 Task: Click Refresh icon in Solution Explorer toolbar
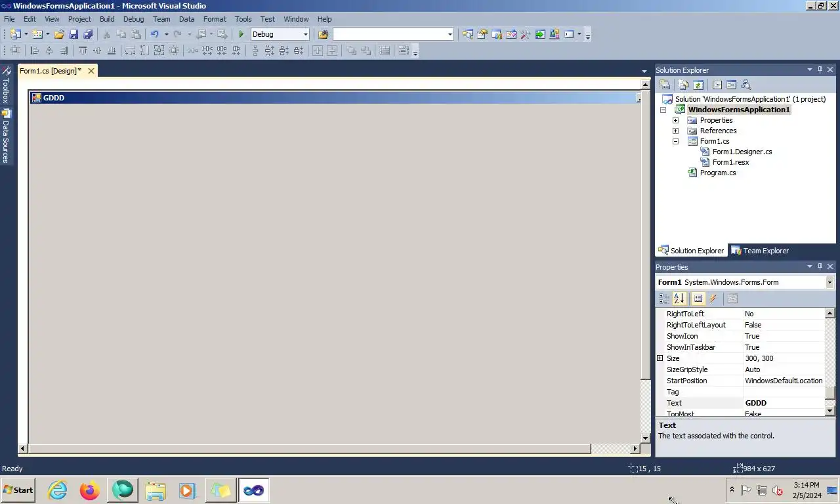[x=698, y=85]
